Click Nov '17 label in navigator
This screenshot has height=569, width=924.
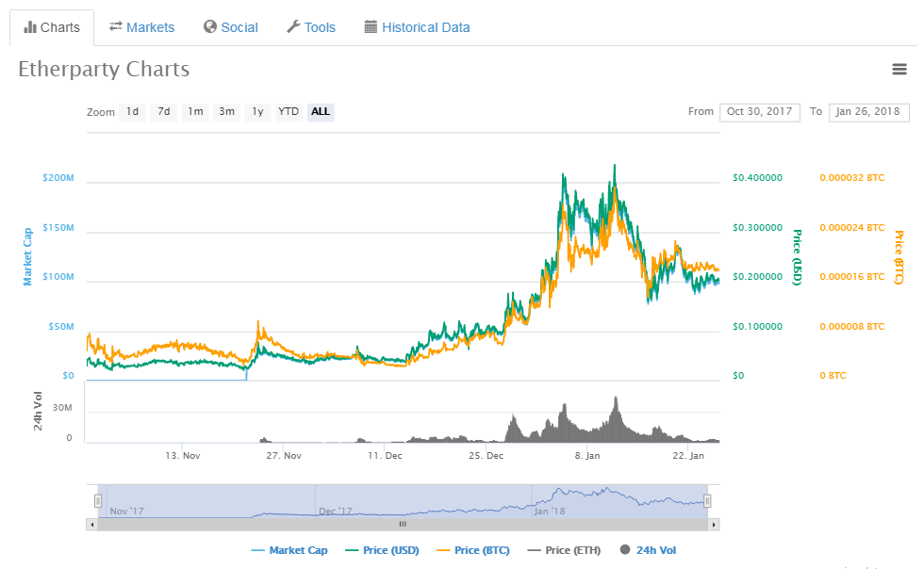pos(126,512)
